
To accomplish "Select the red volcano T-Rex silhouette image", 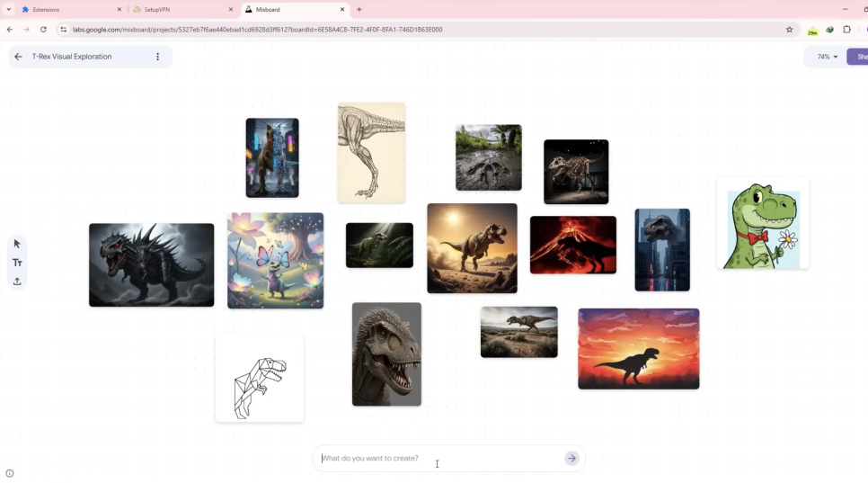I will point(573,245).
